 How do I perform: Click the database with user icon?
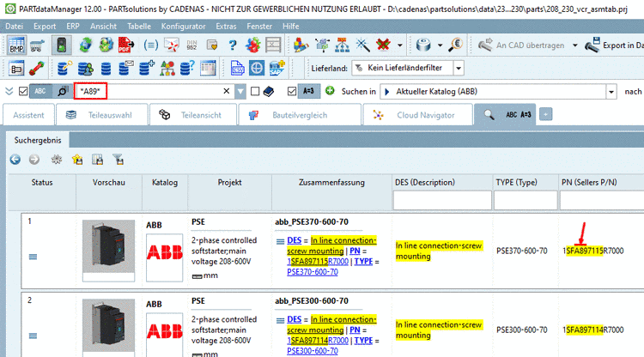[85, 68]
